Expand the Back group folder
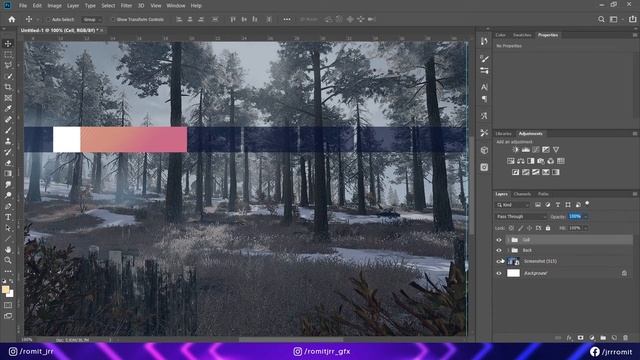 [x=508, y=250]
